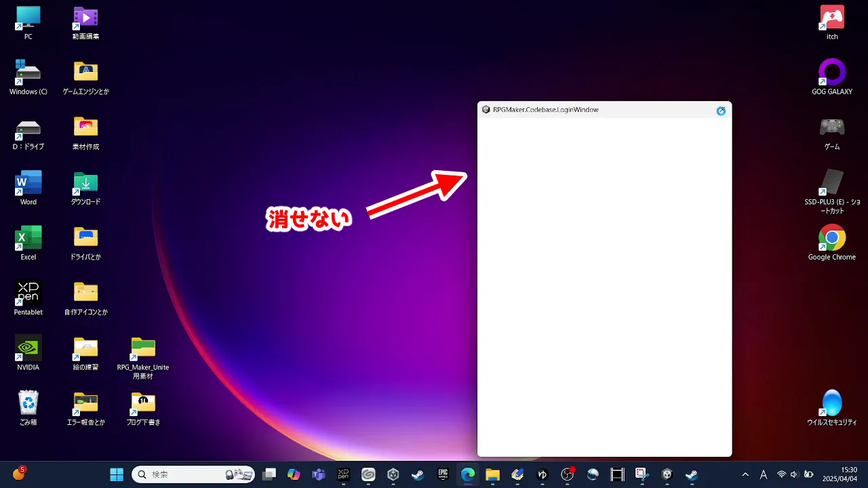
Task: Open File Explorer from the taskbar
Action: (493, 474)
